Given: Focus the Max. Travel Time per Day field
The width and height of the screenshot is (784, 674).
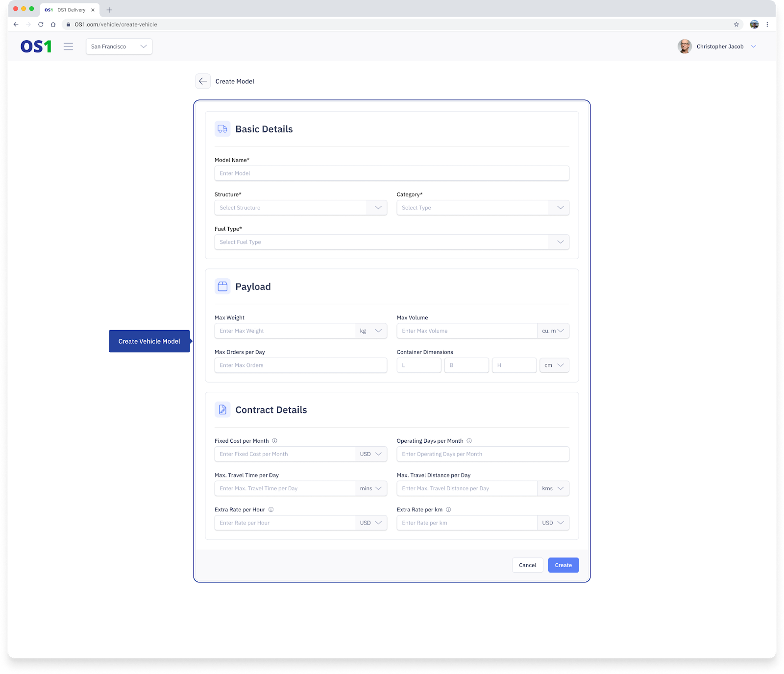Looking at the screenshot, I should pos(285,488).
